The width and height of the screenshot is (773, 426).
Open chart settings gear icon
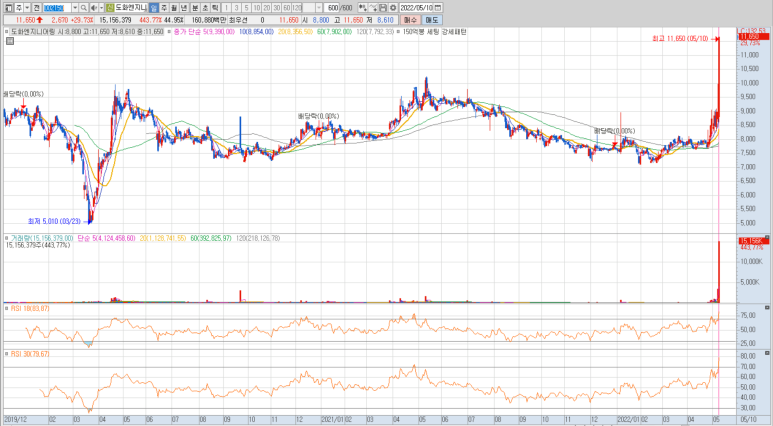pos(393,8)
